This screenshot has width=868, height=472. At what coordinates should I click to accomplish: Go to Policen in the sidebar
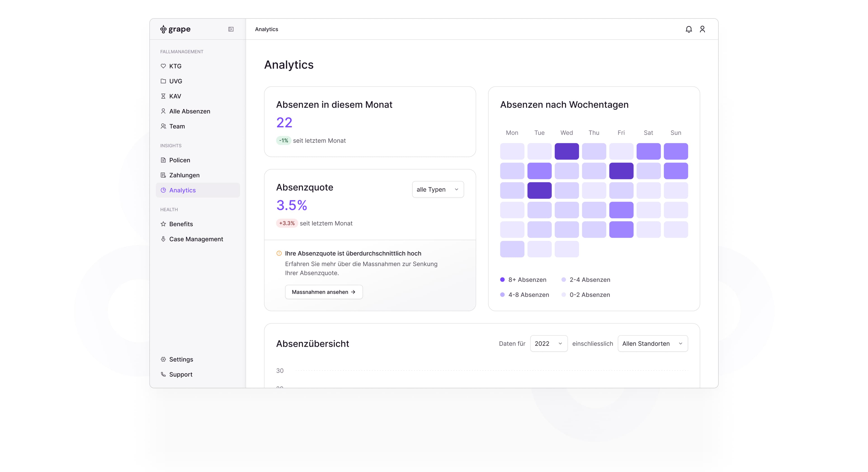coord(180,160)
